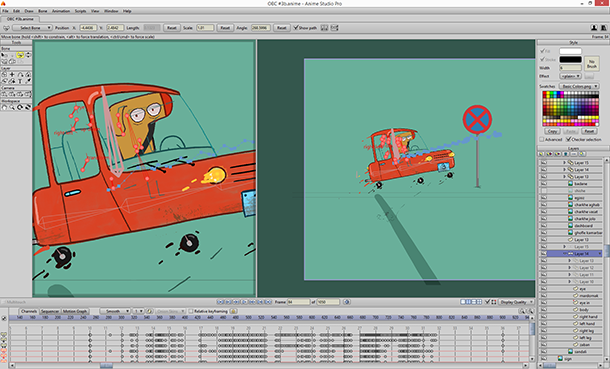Switch to the Sequencer tab
This screenshot has width=610, height=369.
pos(50,311)
